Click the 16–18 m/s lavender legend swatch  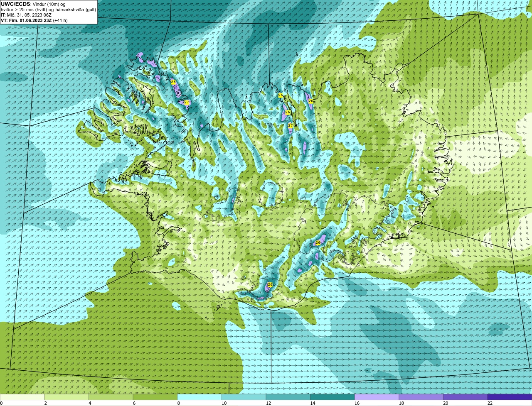(x=377, y=397)
